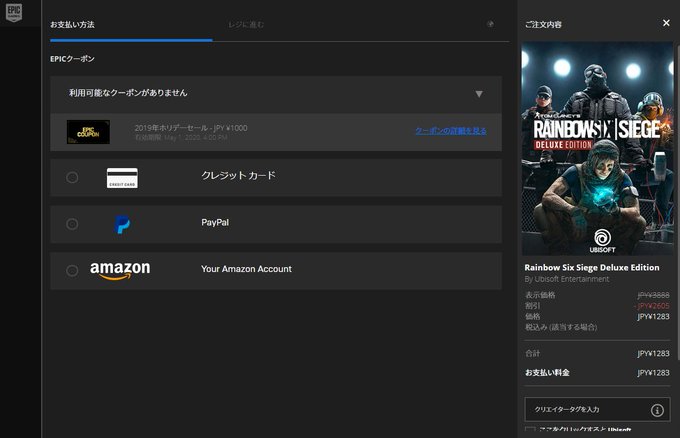
Task: Switch to レジに進む tab
Action: (x=246, y=25)
